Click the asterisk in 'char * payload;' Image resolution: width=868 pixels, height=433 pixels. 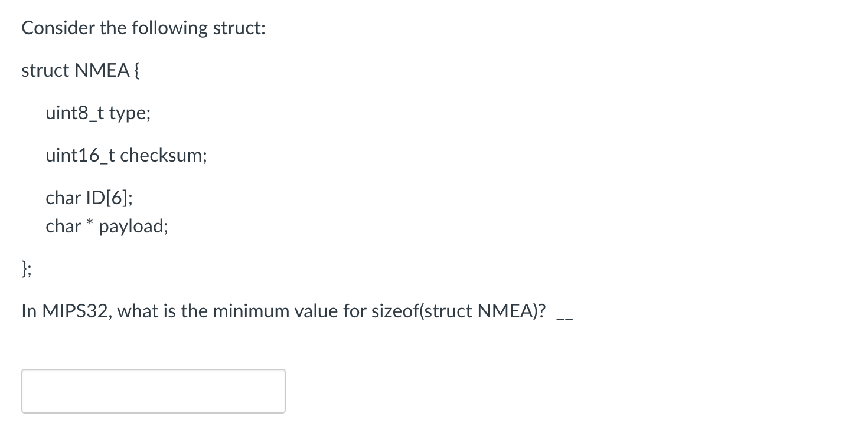(90, 224)
